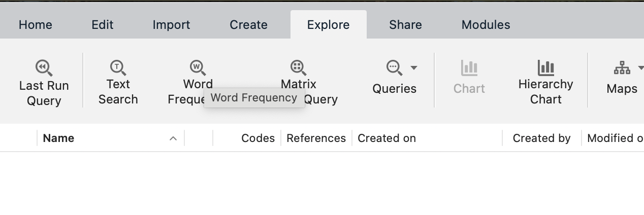Sort items by Created by column
The width and height of the screenshot is (644, 215).
tap(541, 138)
